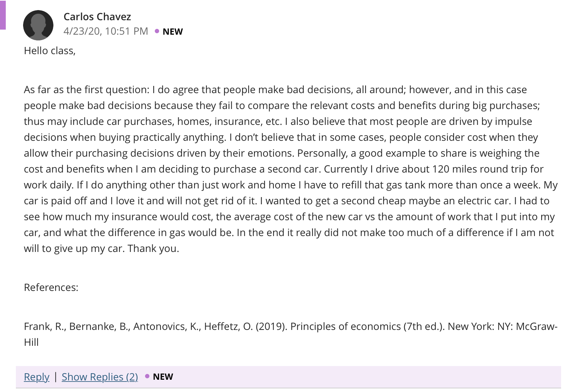Expand Show Replies (2)

100,377
